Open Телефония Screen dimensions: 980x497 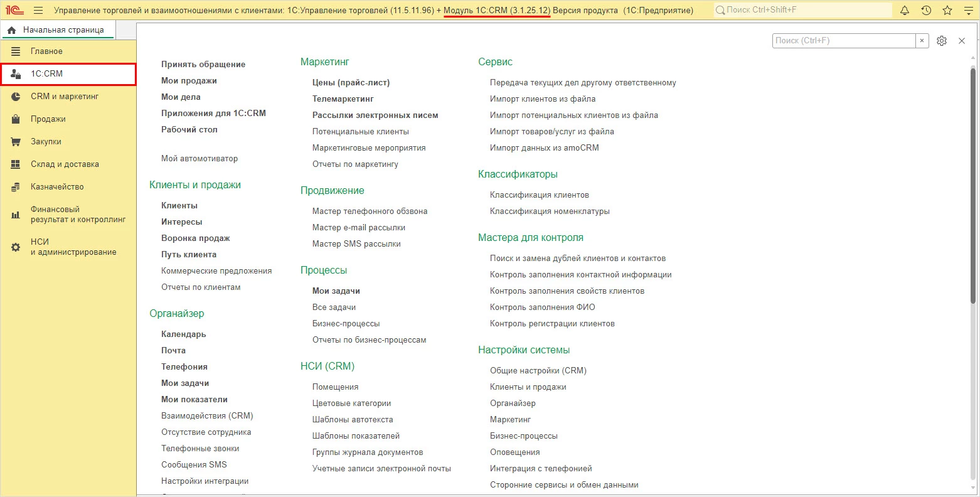click(184, 367)
